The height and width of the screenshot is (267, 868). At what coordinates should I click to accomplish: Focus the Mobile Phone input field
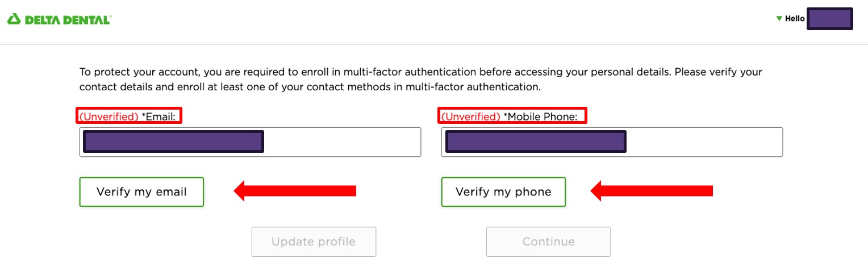point(703,142)
